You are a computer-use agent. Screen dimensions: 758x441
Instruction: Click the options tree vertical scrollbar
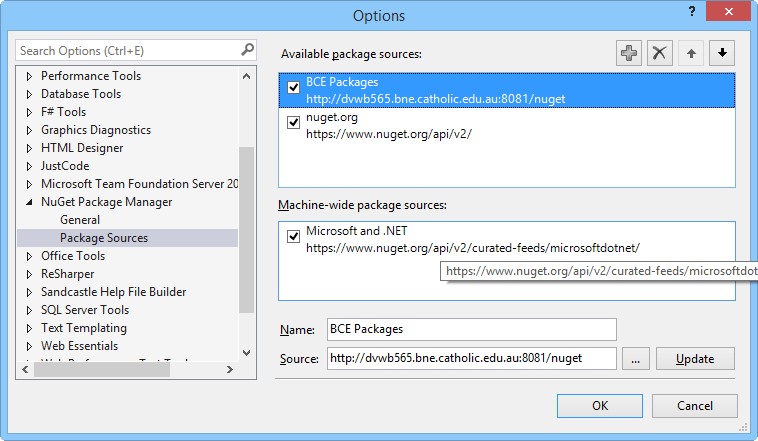pos(247,230)
